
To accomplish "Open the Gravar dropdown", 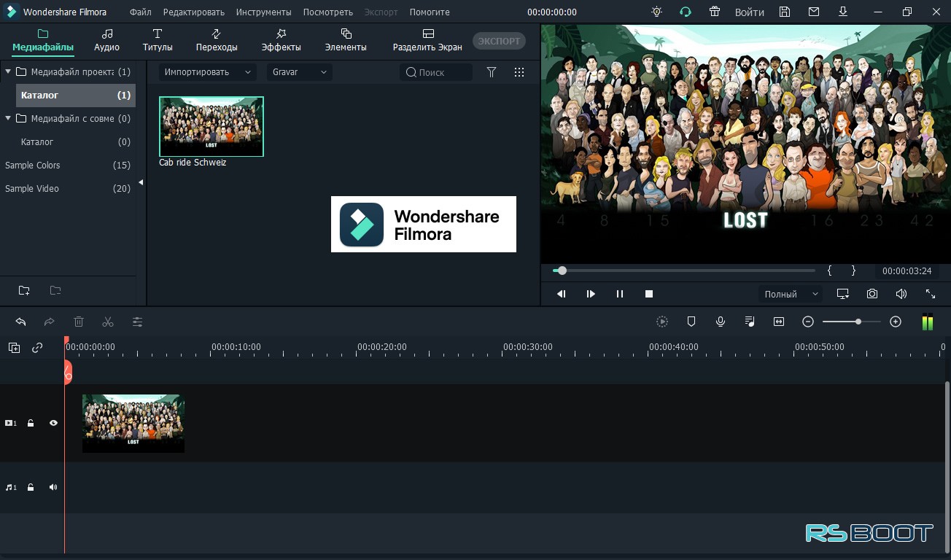I will pyautogui.click(x=300, y=72).
